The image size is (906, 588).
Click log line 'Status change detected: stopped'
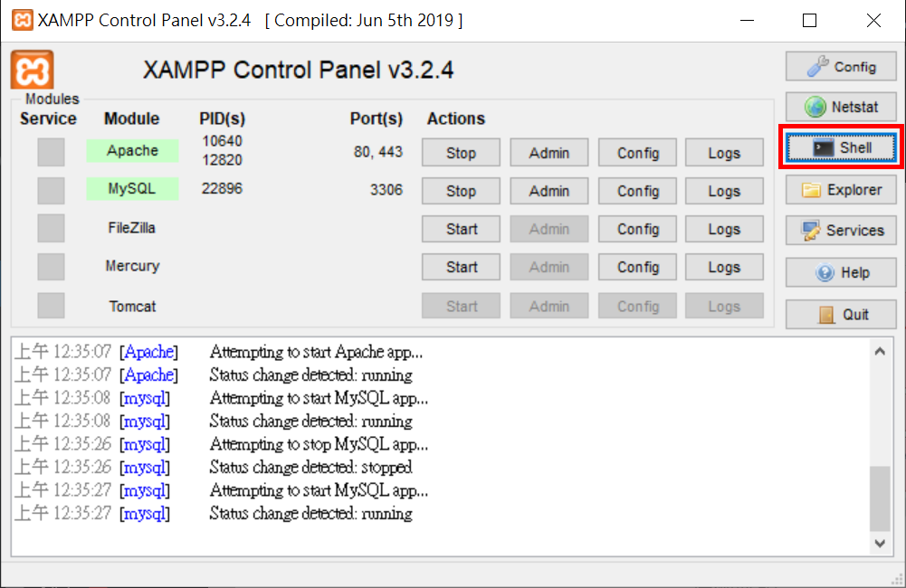pos(310,468)
